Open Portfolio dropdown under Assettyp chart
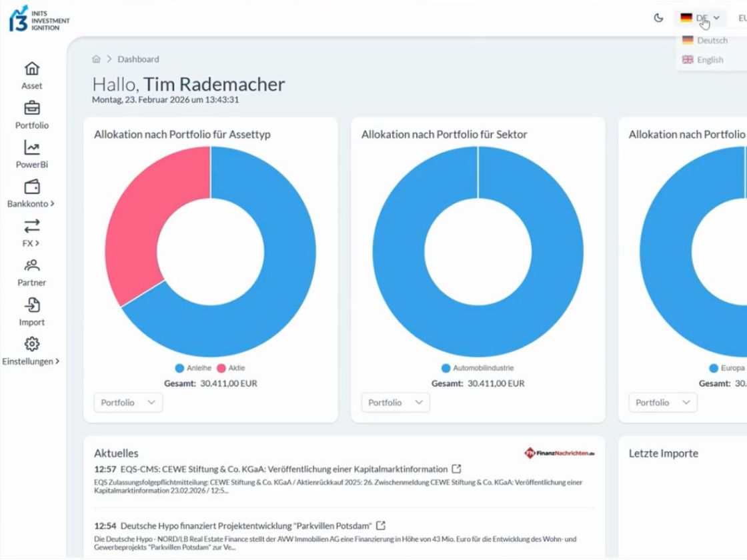The width and height of the screenshot is (747, 560). [128, 403]
